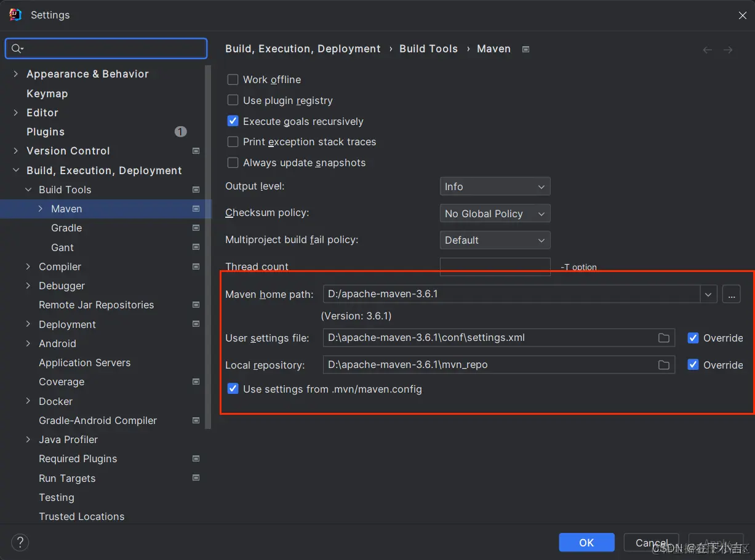
Task: Click project-level icon on Gradle row
Action: 196,228
